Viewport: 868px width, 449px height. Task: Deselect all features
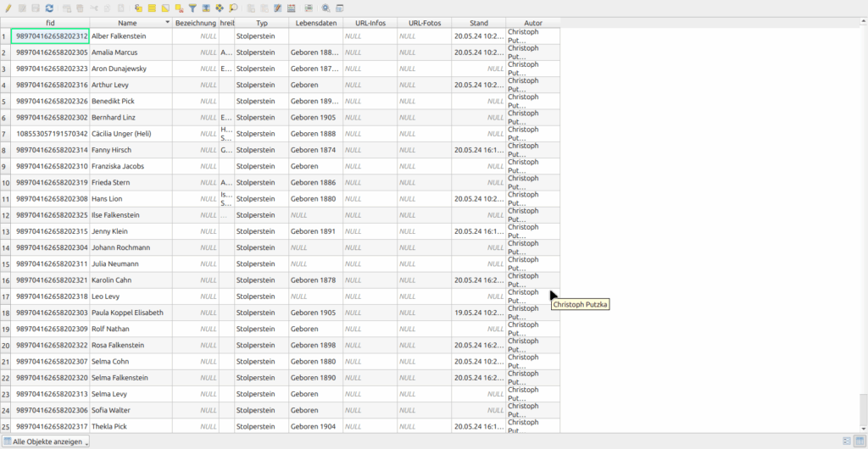(x=179, y=8)
